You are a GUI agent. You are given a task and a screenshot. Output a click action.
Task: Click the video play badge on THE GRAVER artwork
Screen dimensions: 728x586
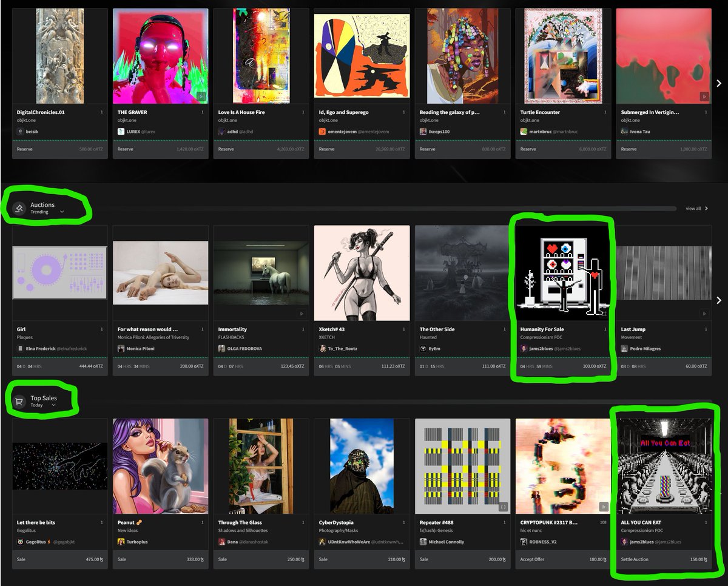201,96
